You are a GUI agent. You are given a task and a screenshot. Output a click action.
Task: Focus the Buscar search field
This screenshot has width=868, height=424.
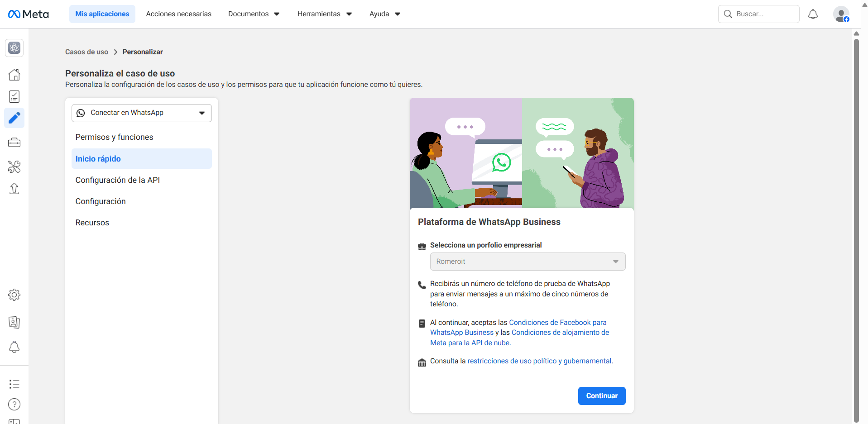point(759,14)
